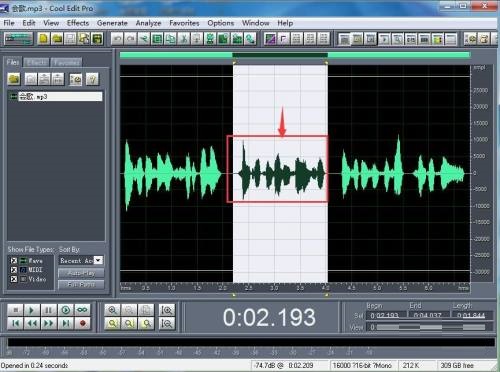Open the Help menu
500x372 pixels.
pos(285,23)
